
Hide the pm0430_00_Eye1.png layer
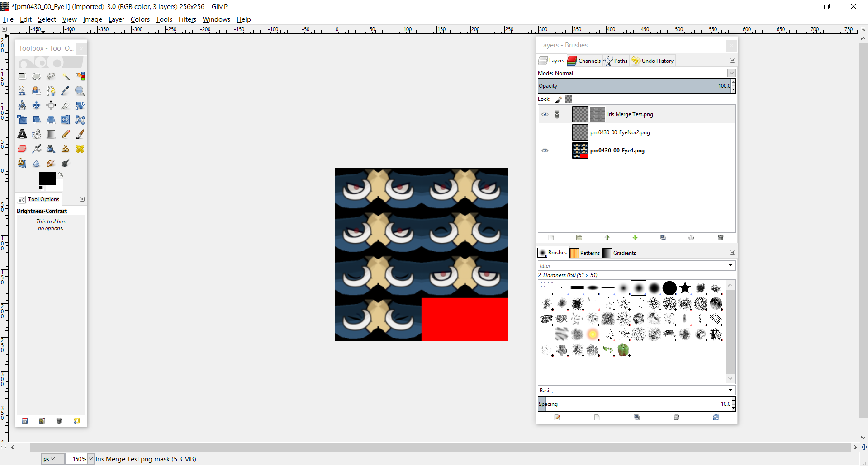[545, 151]
